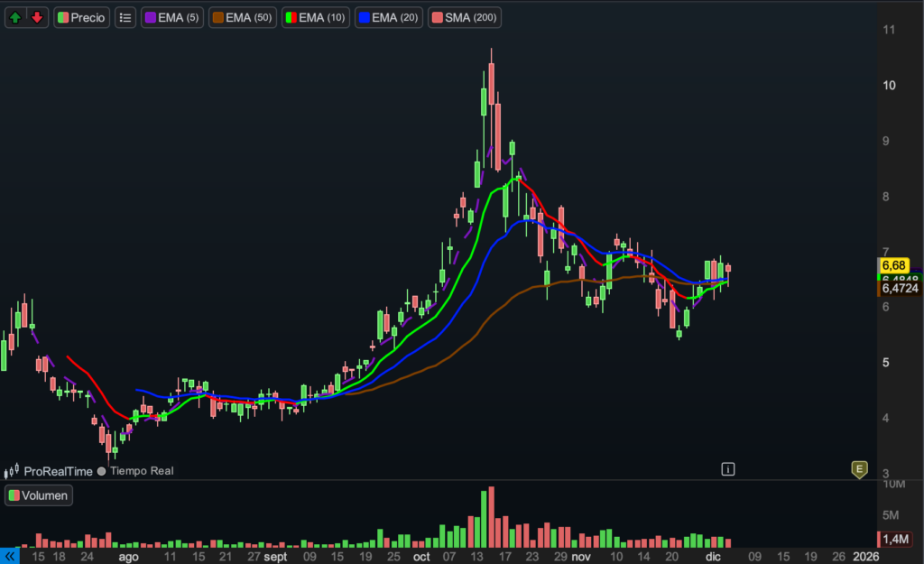Open the indicator list icon
Screen dimensions: 924x564
pyautogui.click(x=125, y=17)
